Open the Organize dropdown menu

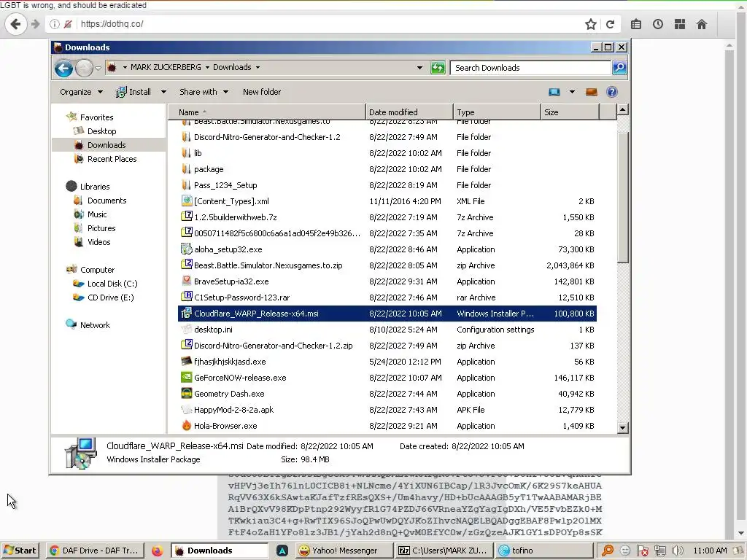click(x=81, y=92)
